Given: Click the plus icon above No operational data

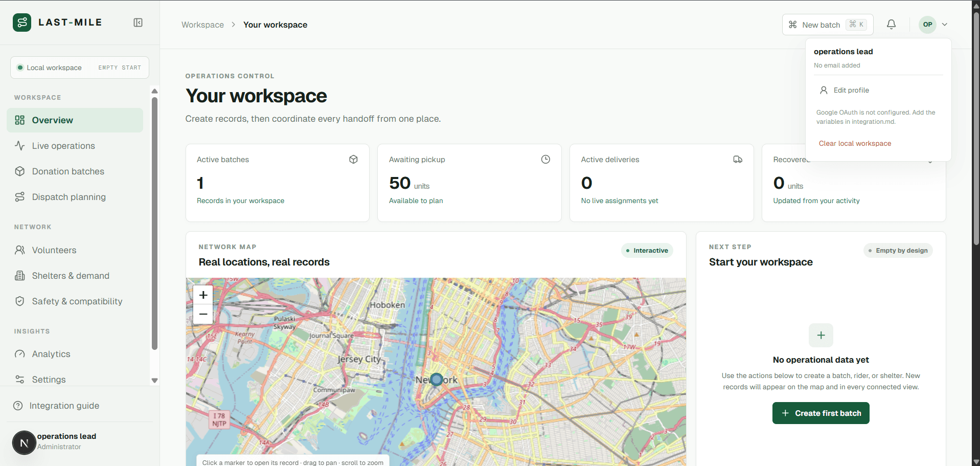Looking at the screenshot, I should pos(821,336).
